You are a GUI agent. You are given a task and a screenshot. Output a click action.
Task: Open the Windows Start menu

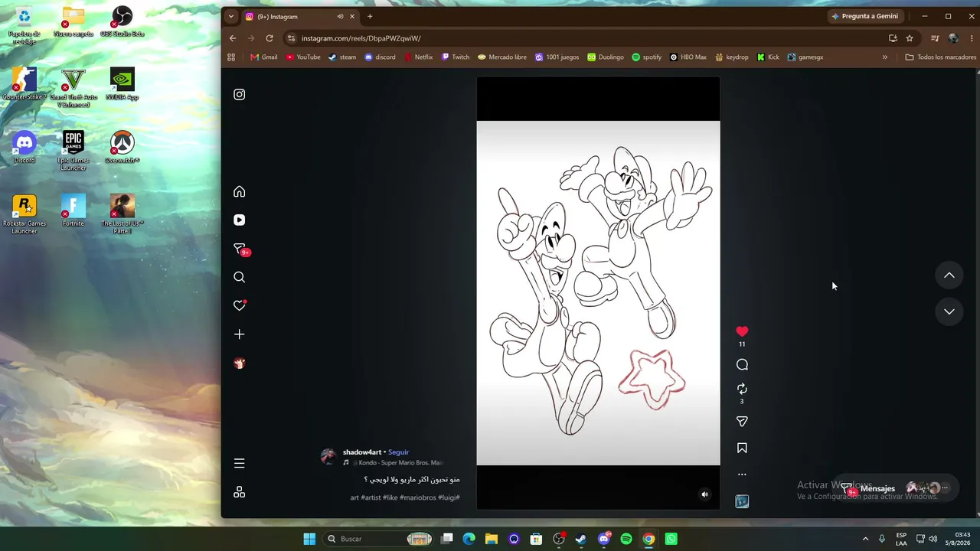309,539
